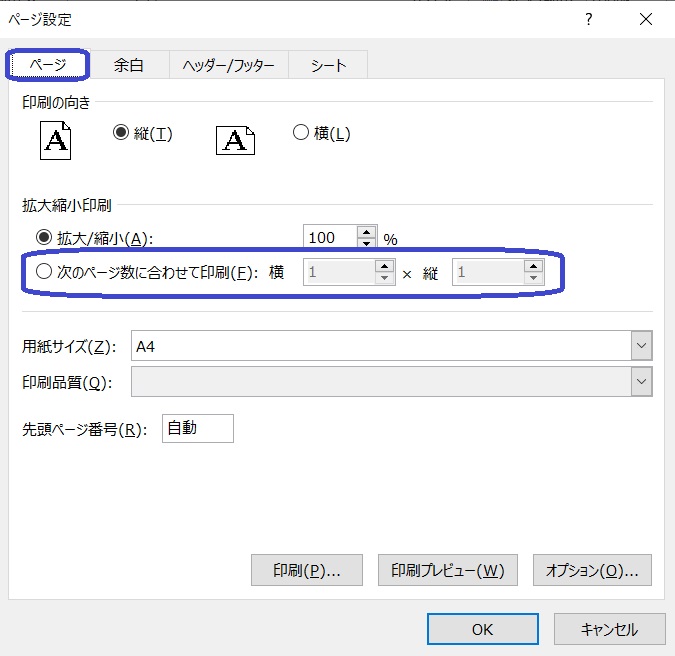Increase the 横 pages-wide spinner

point(384,266)
